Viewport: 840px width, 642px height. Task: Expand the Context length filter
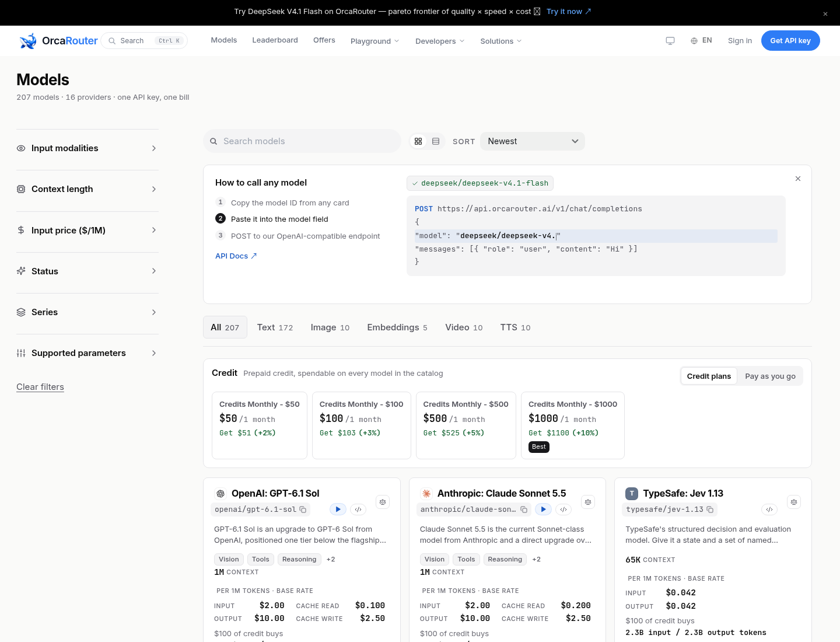(x=87, y=189)
